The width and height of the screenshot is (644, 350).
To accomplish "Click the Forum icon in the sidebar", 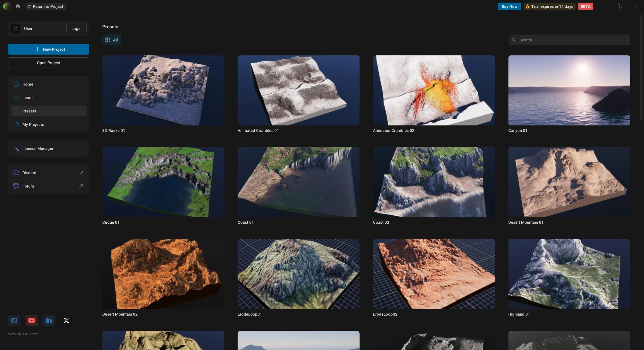I will [16, 186].
